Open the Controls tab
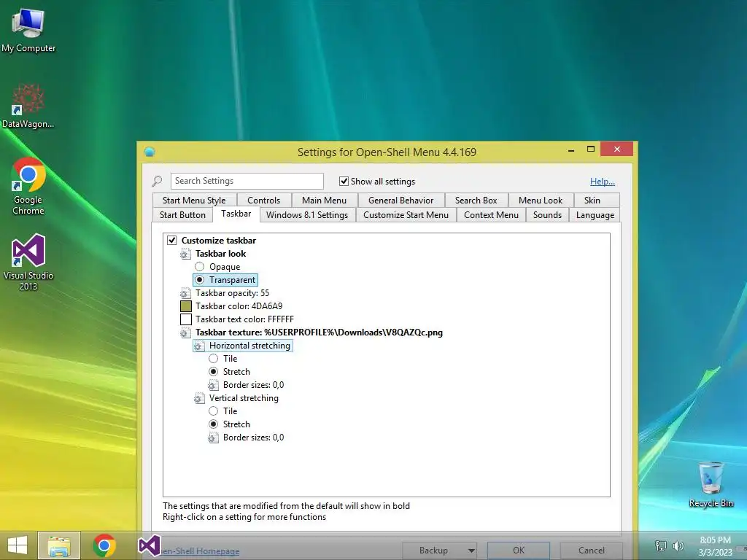Viewport: 747px width, 560px height. [x=263, y=201]
